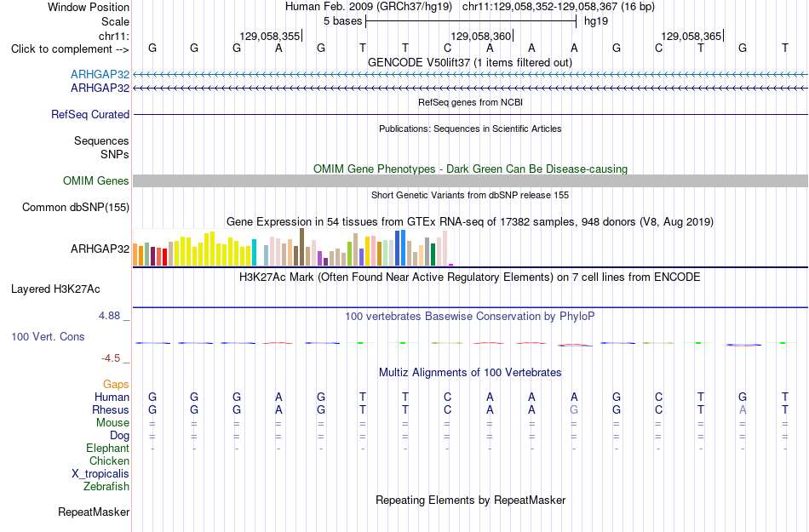This screenshot has height=532, width=809.
Task: Click the Scale label on the left
Action: pos(115,21)
